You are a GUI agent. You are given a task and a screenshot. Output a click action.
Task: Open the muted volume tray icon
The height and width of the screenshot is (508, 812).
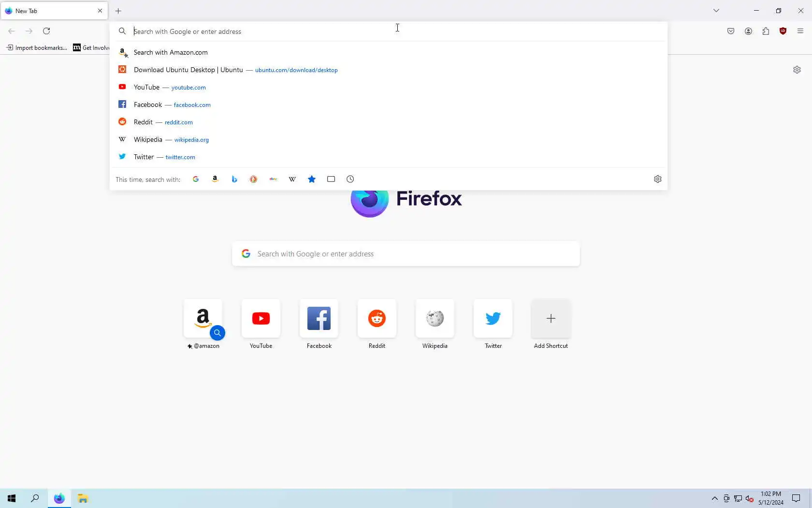749,498
